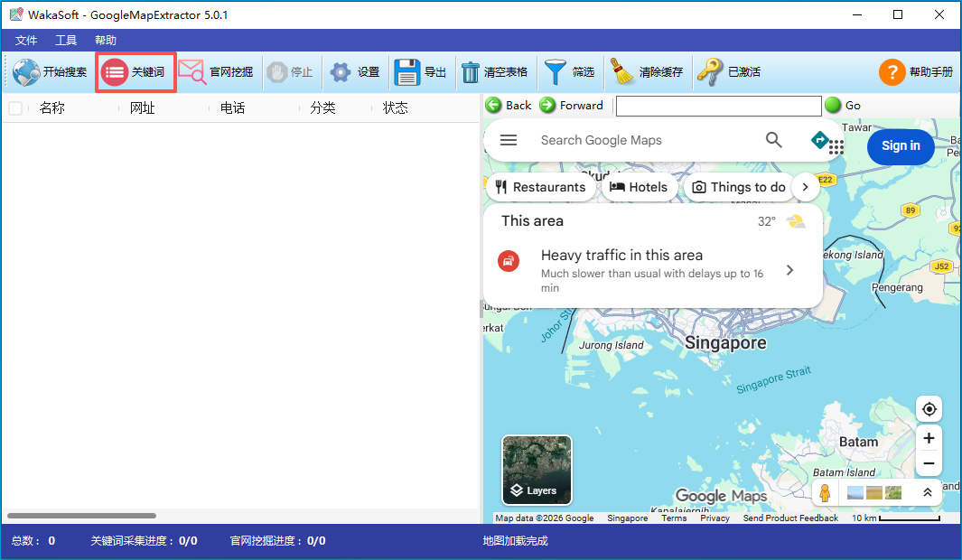Select the Restaurants chip
The height and width of the screenshot is (560, 962).
(x=541, y=187)
